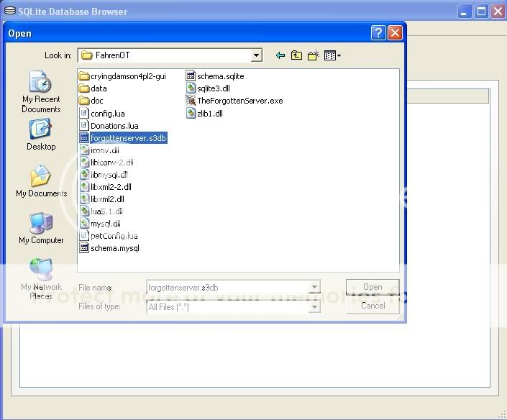507x420 pixels.
Task: Jump to My Computer location
Action: [x=41, y=228]
